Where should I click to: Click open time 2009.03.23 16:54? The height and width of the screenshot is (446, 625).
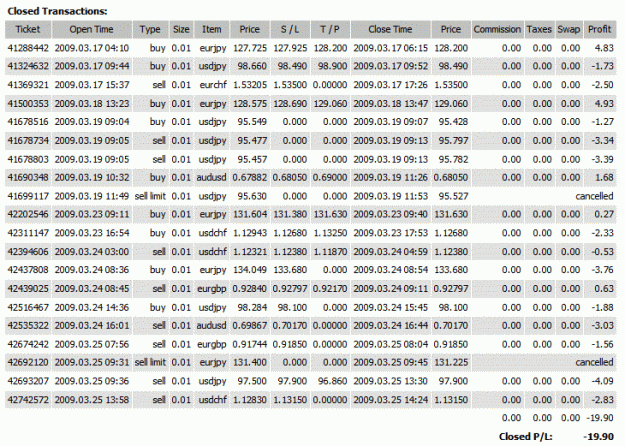coord(92,233)
